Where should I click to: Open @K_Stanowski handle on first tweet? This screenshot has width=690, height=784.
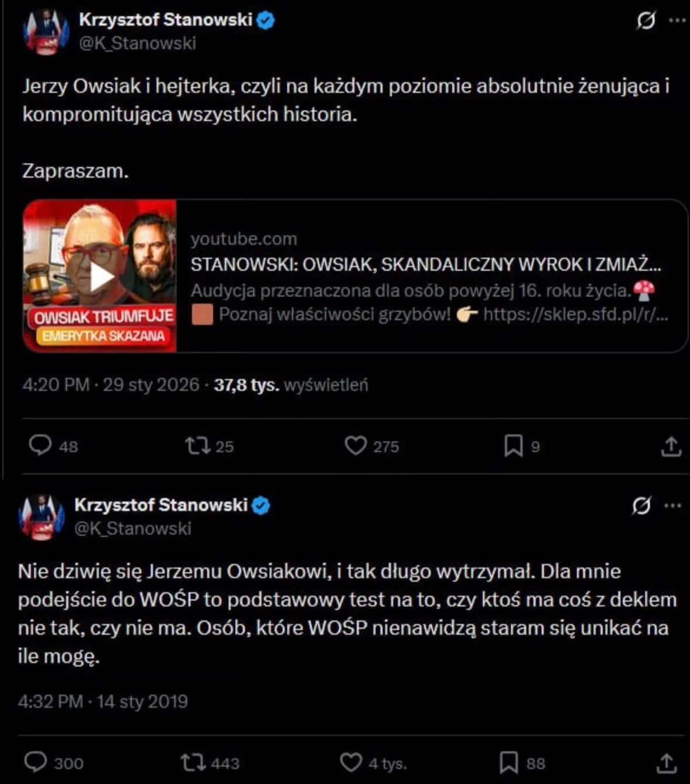(138, 43)
